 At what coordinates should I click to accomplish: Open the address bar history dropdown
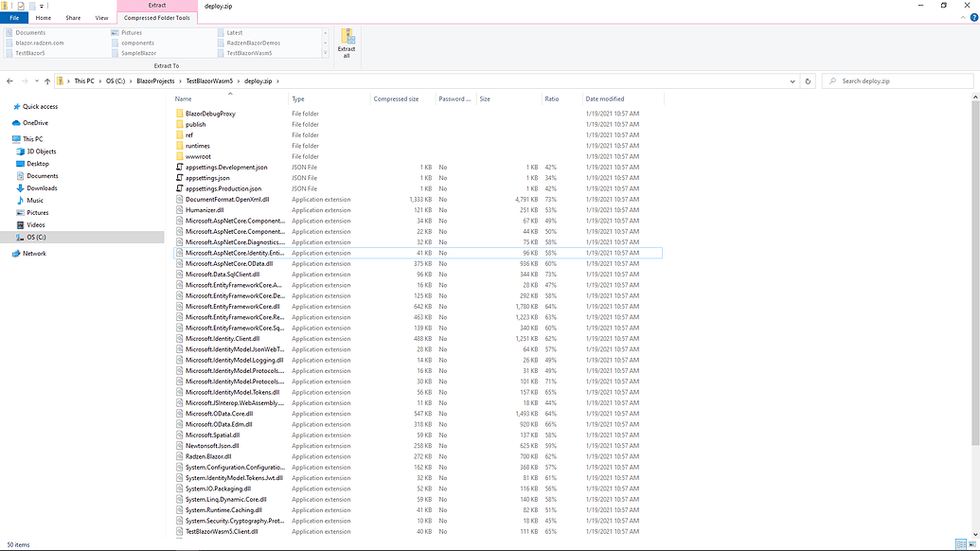[792, 80]
